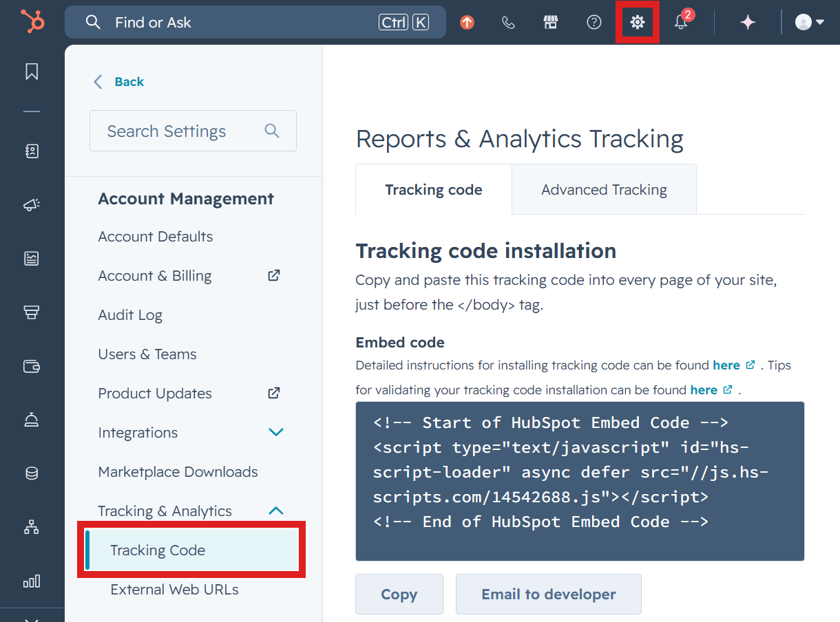Go Back from the settings menu

pyautogui.click(x=118, y=82)
